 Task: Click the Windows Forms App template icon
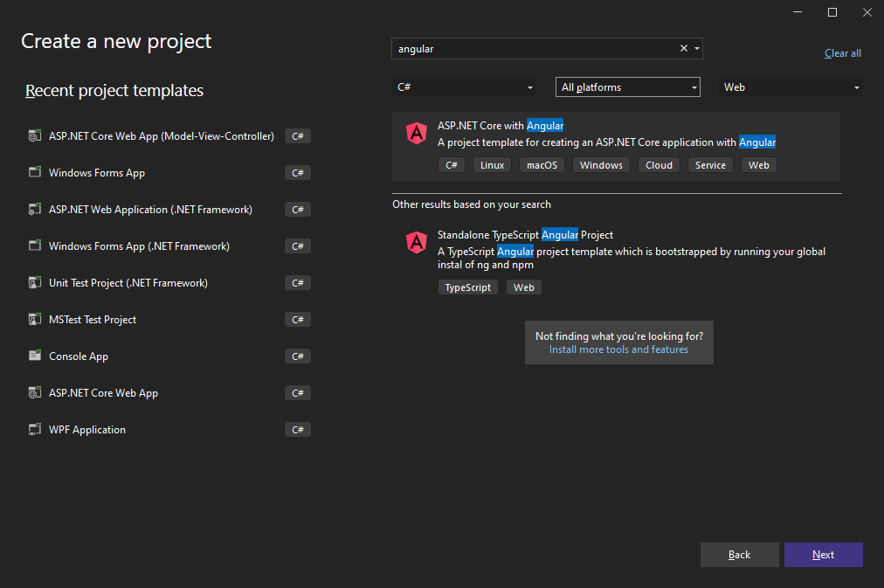[35, 172]
